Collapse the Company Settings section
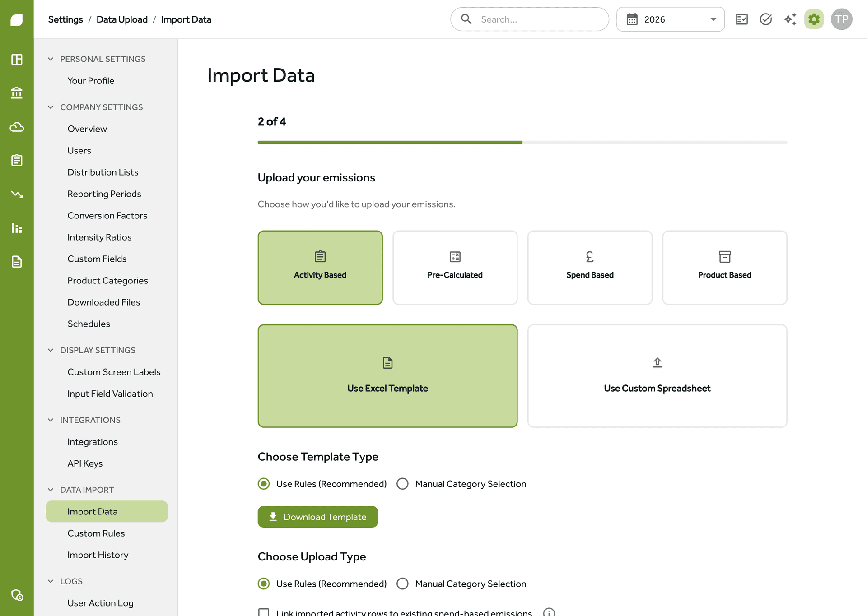The width and height of the screenshot is (867, 616). click(51, 107)
